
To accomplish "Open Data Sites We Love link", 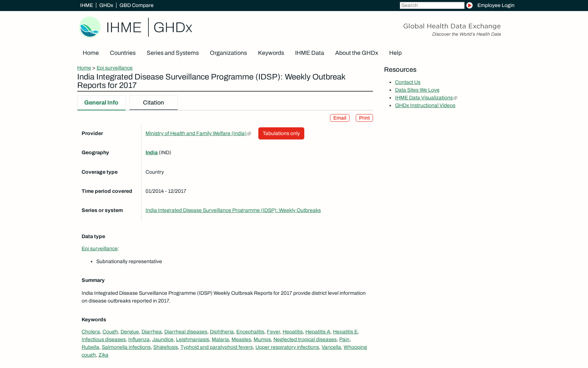I will pos(417,90).
